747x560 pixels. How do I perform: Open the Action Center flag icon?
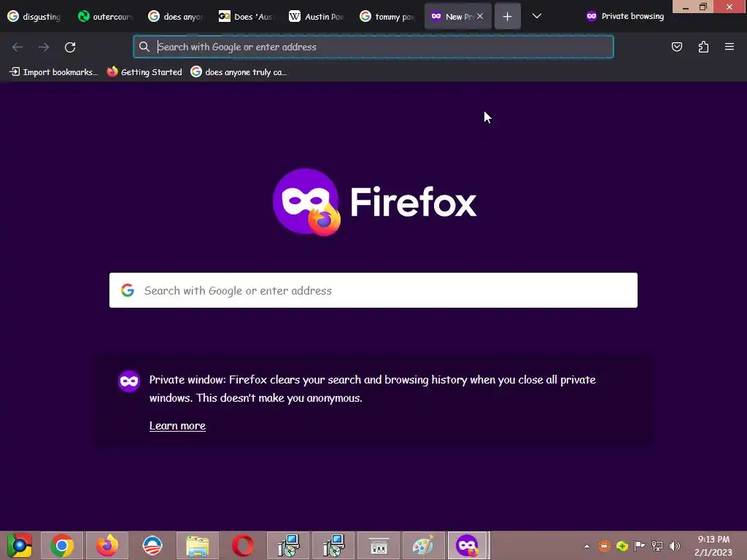click(x=639, y=545)
